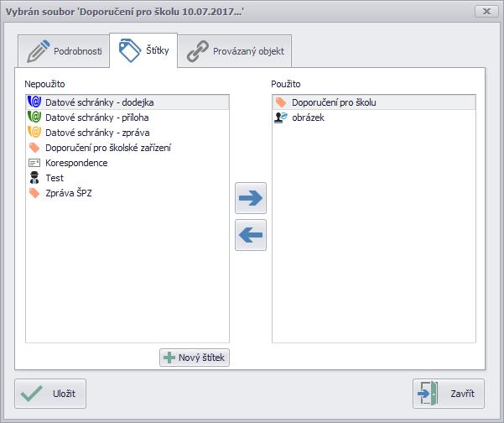Screen dimensions: 504x423
Task: Click tag icon beside Doporučení pro školské zařízení
Action: [34, 148]
